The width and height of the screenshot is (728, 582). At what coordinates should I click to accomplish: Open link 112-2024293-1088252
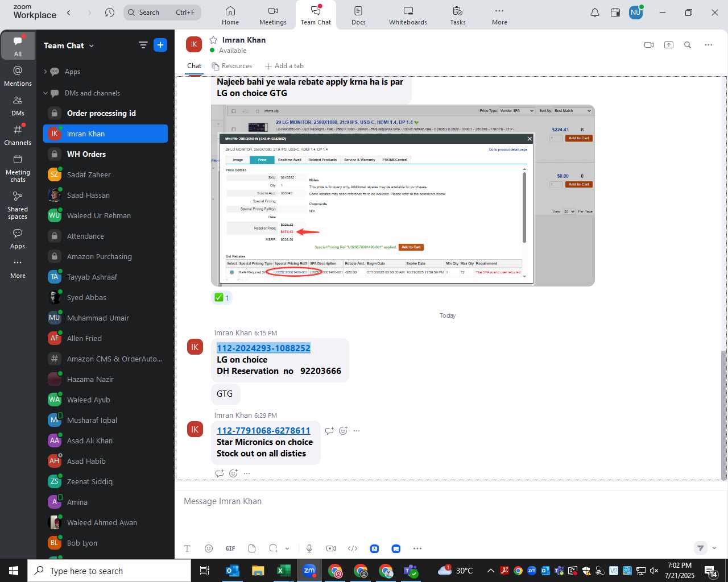tap(263, 348)
